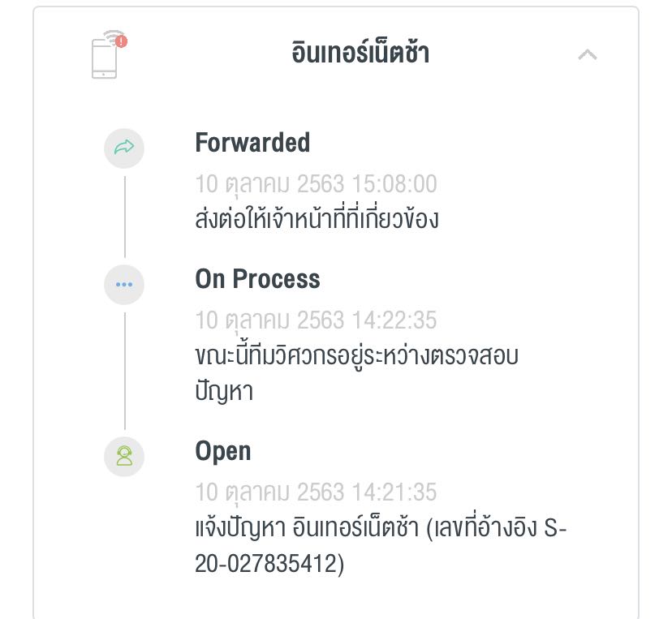Click the red exclamation badge on the phone icon

(x=122, y=41)
